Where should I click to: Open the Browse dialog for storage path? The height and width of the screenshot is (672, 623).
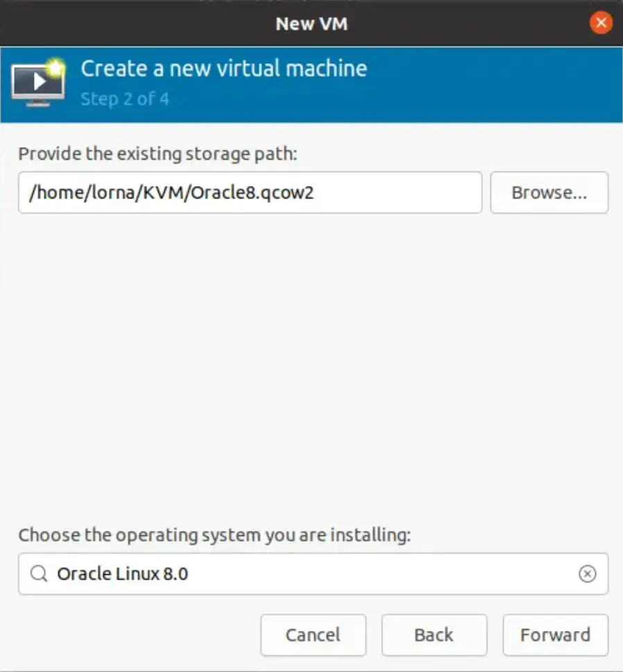click(x=549, y=192)
